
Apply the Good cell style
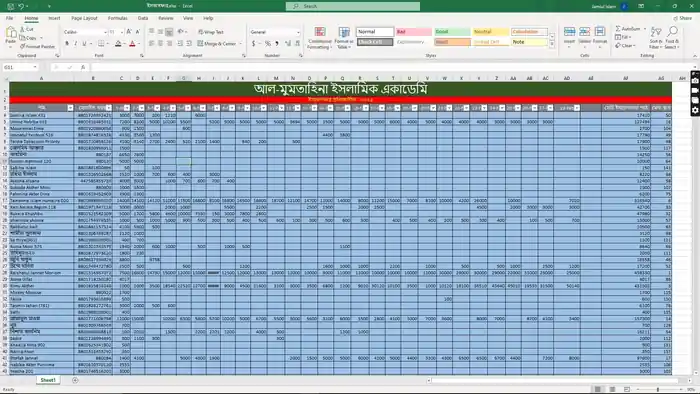coord(452,32)
